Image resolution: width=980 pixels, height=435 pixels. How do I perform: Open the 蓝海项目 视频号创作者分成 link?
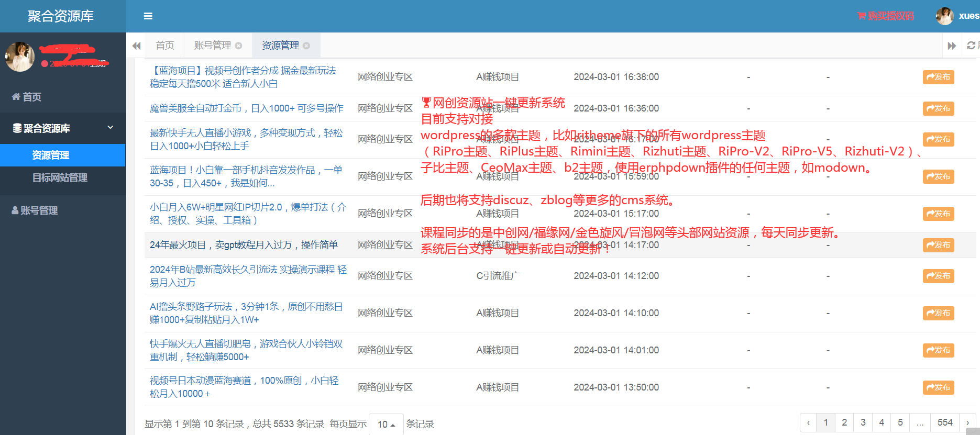[243, 77]
